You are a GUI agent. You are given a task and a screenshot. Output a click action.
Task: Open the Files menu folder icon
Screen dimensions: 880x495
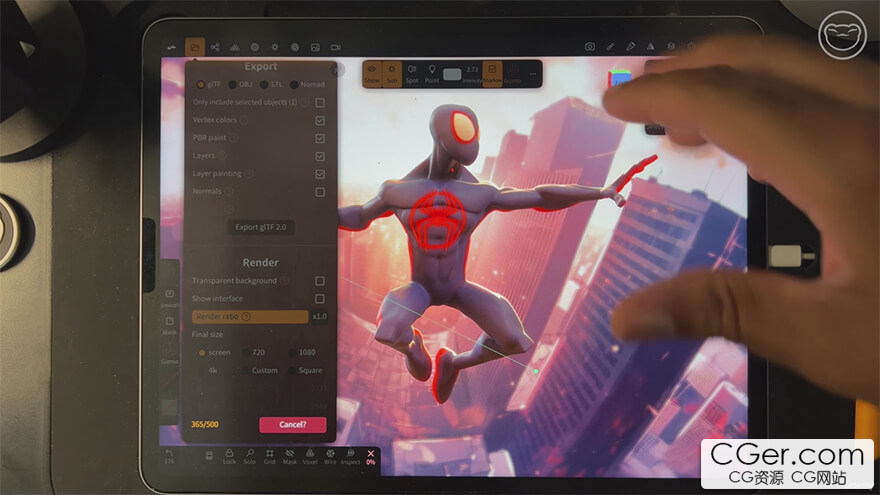[x=195, y=47]
